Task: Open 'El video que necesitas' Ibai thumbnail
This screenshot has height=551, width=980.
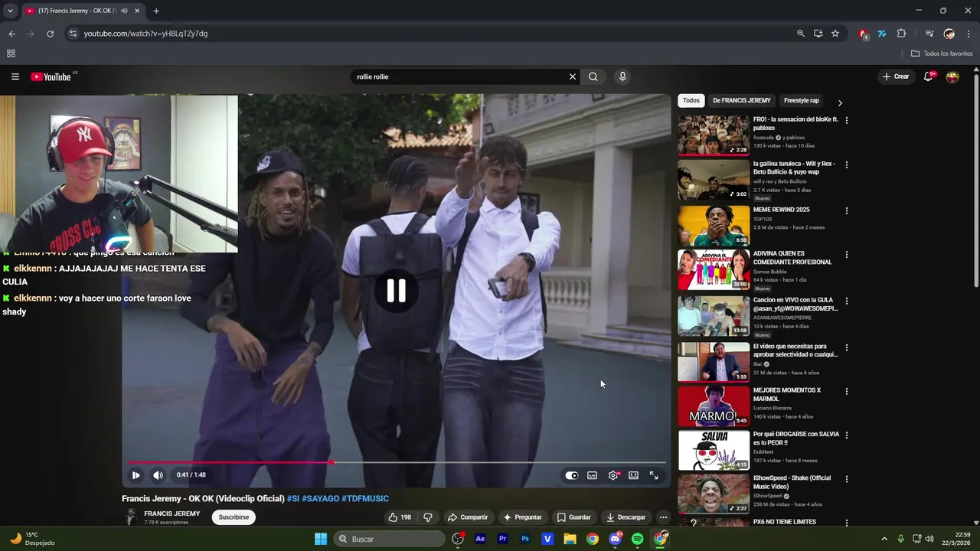Action: tap(714, 362)
